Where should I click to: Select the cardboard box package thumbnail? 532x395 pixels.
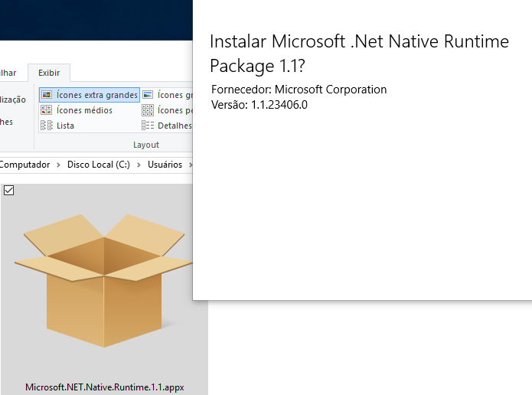(x=103, y=280)
